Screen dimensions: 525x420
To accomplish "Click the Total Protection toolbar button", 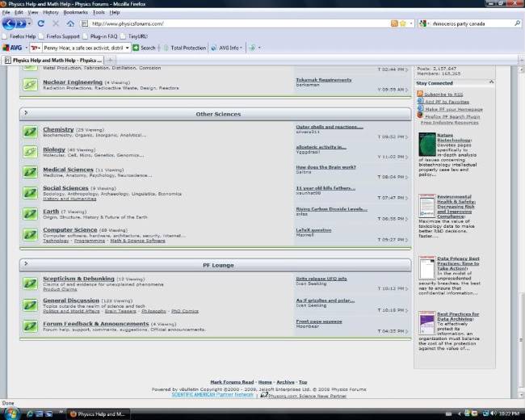I will 184,48.
